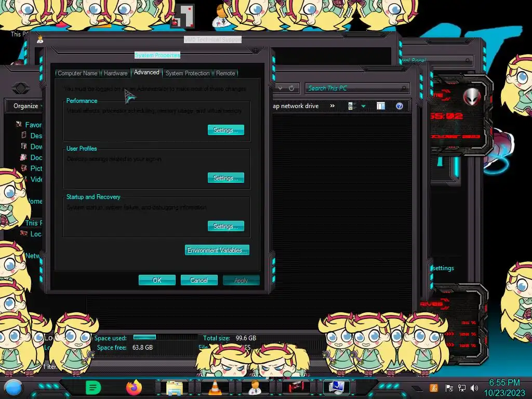
Task: Confirm System Properties with OK
Action: click(157, 280)
